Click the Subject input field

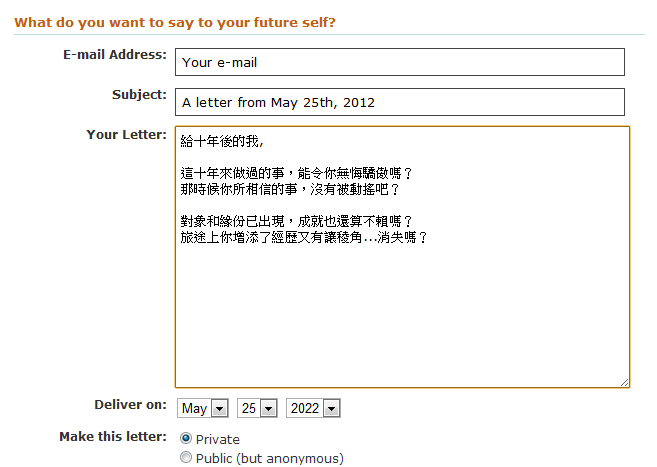400,102
